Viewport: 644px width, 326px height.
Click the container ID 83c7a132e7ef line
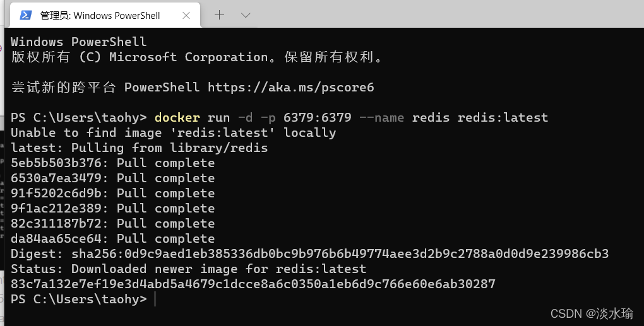click(x=253, y=284)
